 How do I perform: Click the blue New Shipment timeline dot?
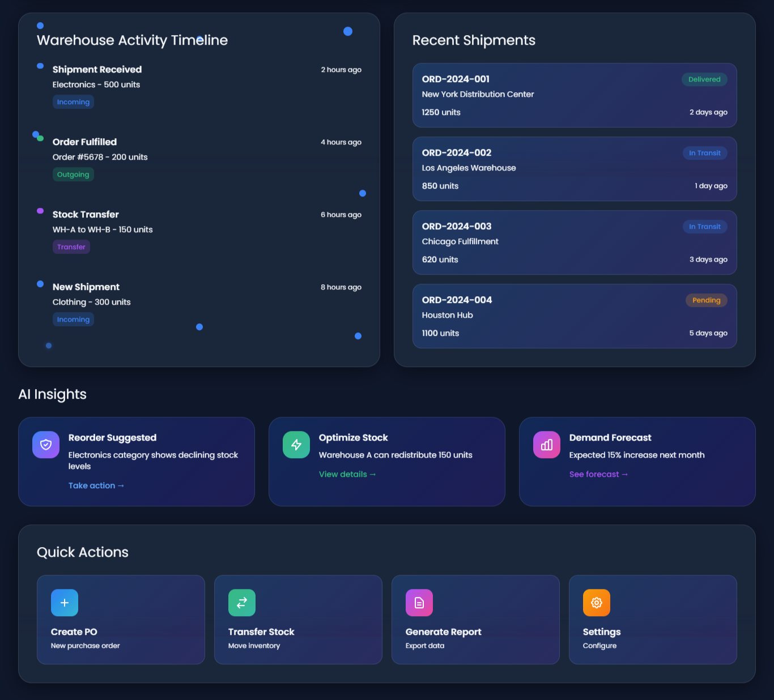tap(40, 284)
